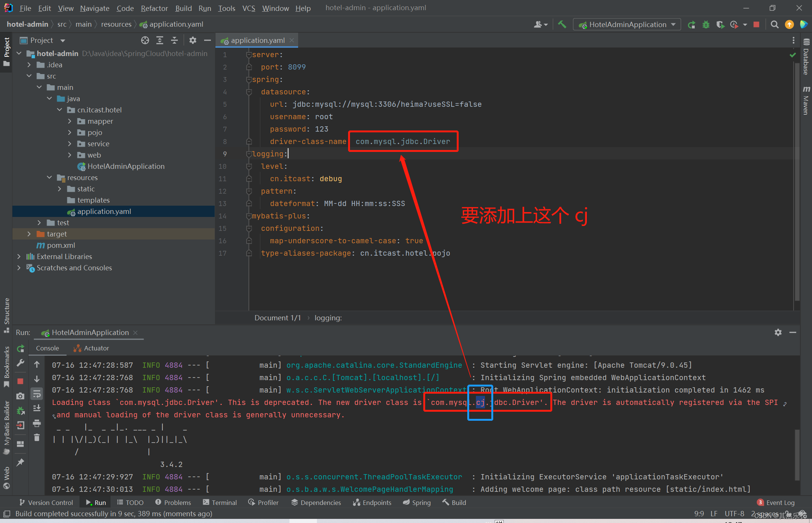Stop the running application with red square

(756, 24)
